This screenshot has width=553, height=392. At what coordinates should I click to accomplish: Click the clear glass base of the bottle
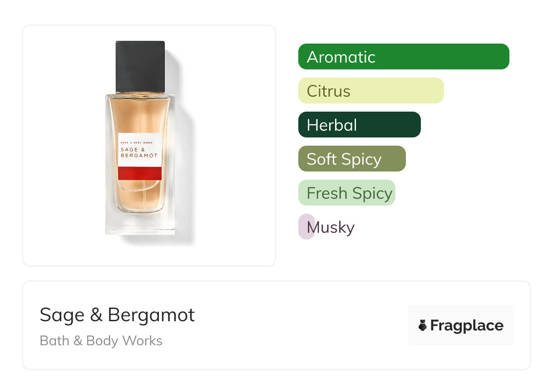(x=139, y=225)
